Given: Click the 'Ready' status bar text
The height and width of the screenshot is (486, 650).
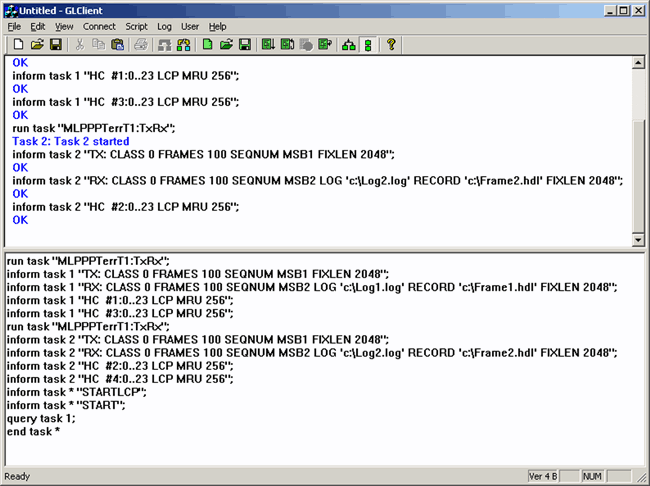Looking at the screenshot, I should [x=17, y=476].
